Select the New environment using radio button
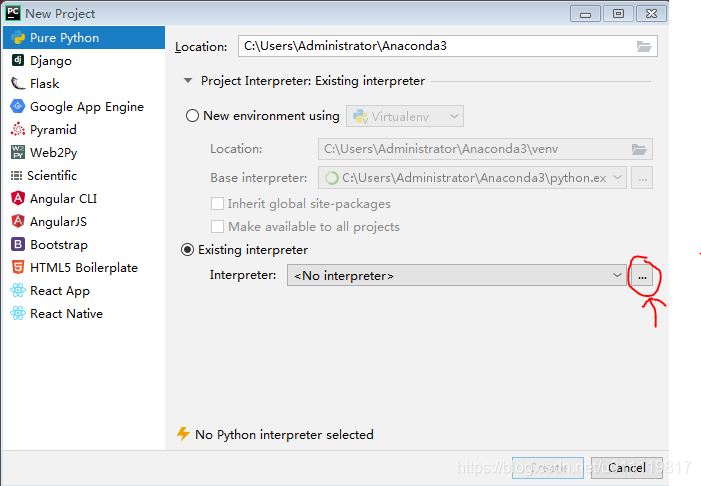The height and width of the screenshot is (486, 701). [192, 116]
